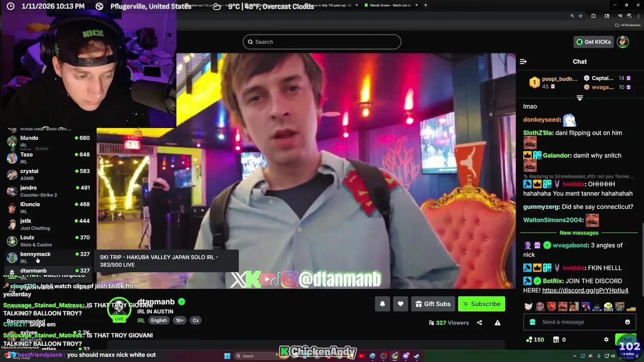Viewport: 644px width, 362px height.
Task: Select the SIMP emote in quick emotes
Action: tap(620, 307)
